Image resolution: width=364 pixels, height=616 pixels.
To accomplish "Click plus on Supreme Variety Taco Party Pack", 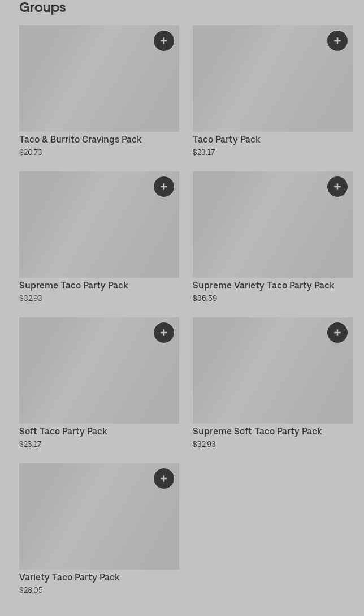I will (x=337, y=187).
